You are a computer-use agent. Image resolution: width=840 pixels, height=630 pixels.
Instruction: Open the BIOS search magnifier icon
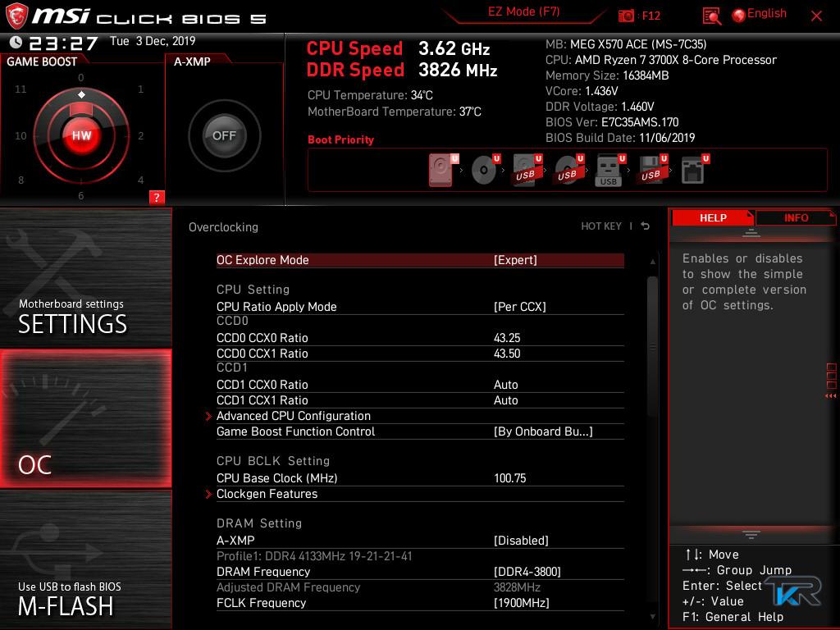(x=711, y=16)
